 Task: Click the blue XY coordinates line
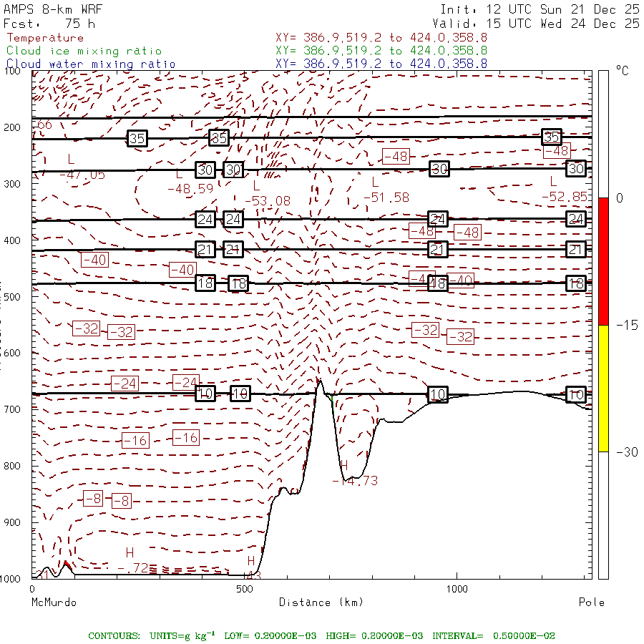coord(381,64)
